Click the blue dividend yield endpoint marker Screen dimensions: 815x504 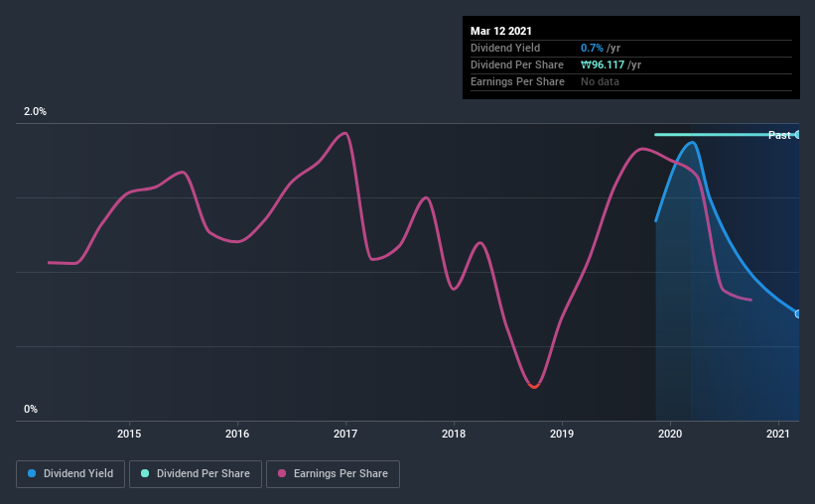coord(797,314)
